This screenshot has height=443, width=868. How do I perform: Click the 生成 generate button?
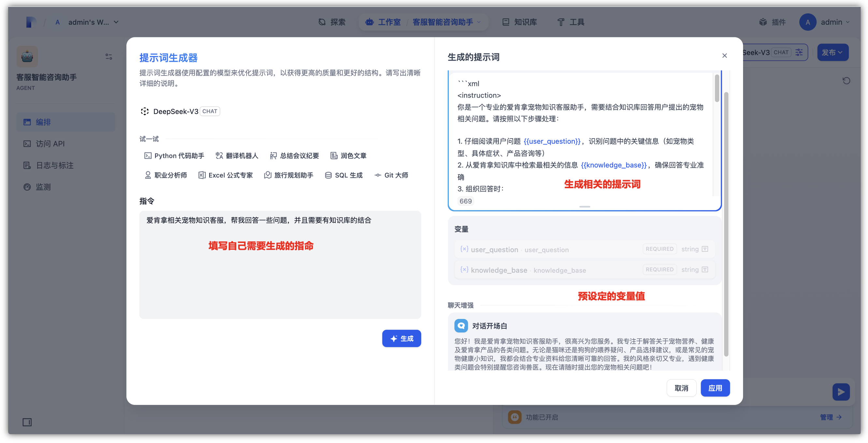401,338
